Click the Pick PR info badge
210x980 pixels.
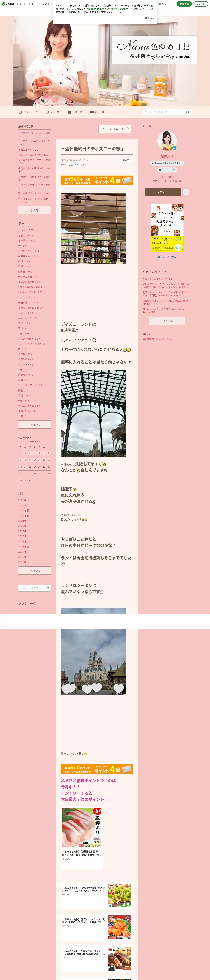pos(127,160)
